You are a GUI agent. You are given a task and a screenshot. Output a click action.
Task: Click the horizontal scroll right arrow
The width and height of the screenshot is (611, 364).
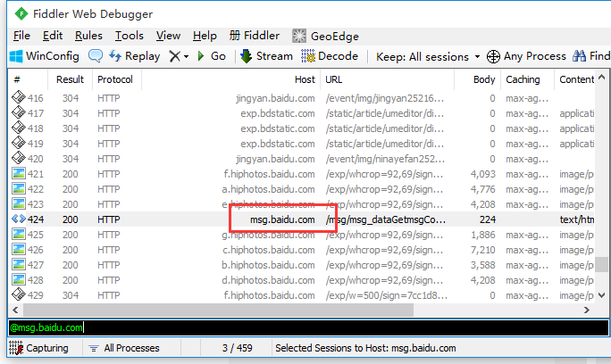click(587, 310)
